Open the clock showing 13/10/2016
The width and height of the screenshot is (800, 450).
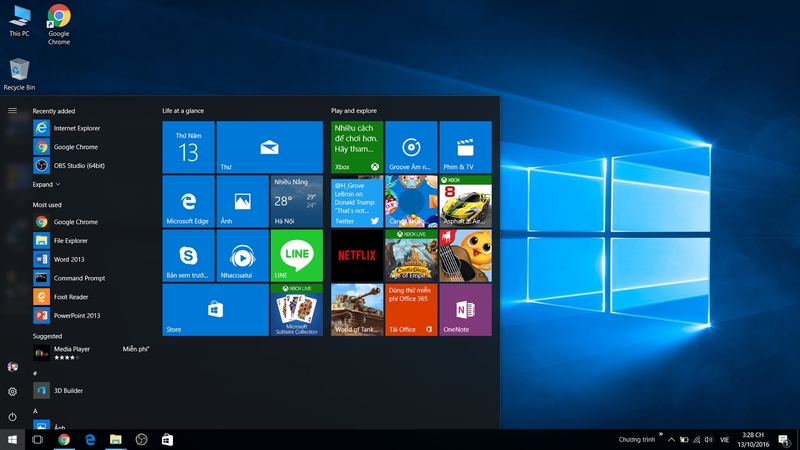coord(753,440)
